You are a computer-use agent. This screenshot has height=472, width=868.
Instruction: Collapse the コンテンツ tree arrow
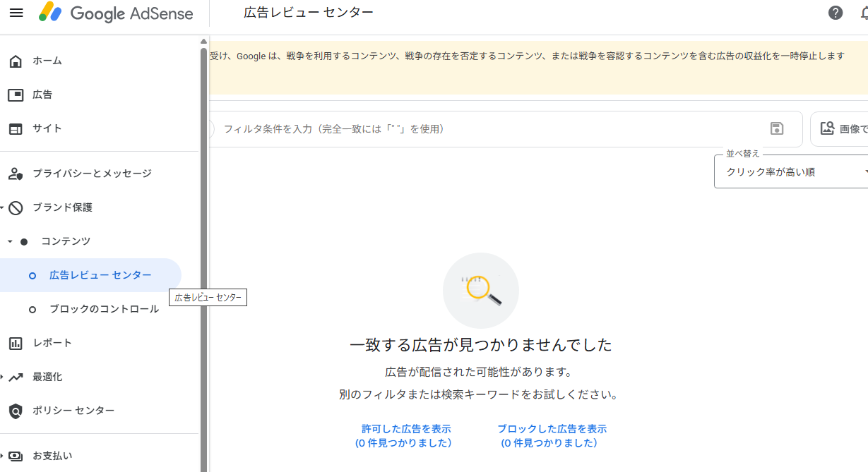[10, 241]
